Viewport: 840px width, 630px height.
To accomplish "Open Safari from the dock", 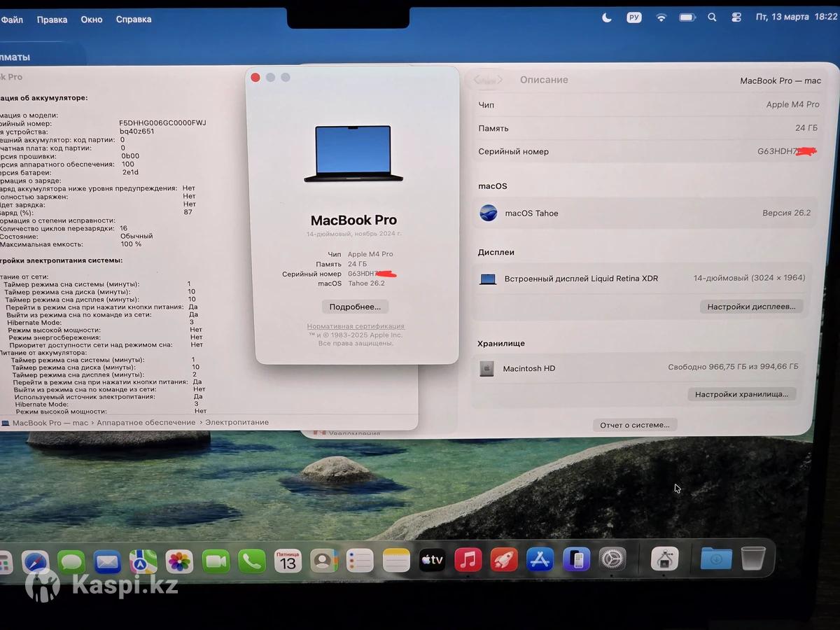I will [x=36, y=561].
